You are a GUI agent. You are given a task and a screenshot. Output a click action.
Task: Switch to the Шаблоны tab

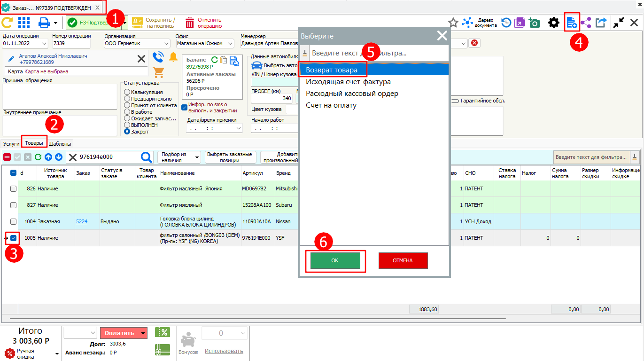click(x=60, y=144)
